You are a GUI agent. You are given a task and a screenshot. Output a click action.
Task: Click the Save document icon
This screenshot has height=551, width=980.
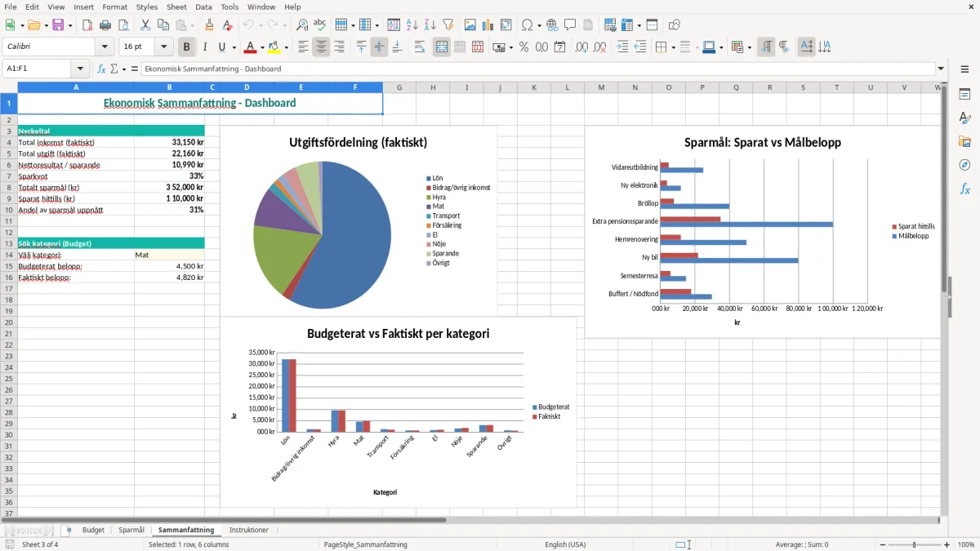pyautogui.click(x=58, y=25)
